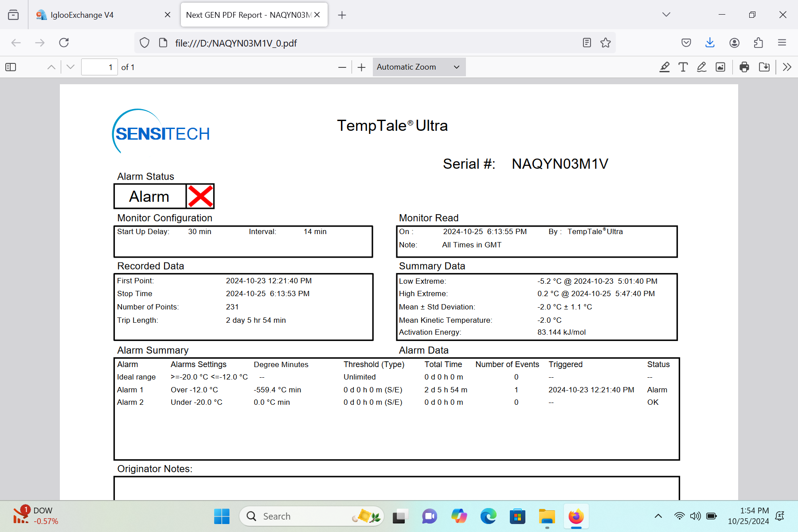Select the PDF highlight tool
This screenshot has height=532, width=798.
(x=665, y=67)
